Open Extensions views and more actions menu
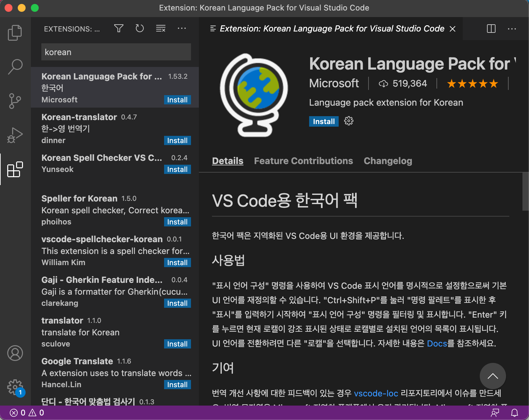The image size is (529, 420). [182, 29]
